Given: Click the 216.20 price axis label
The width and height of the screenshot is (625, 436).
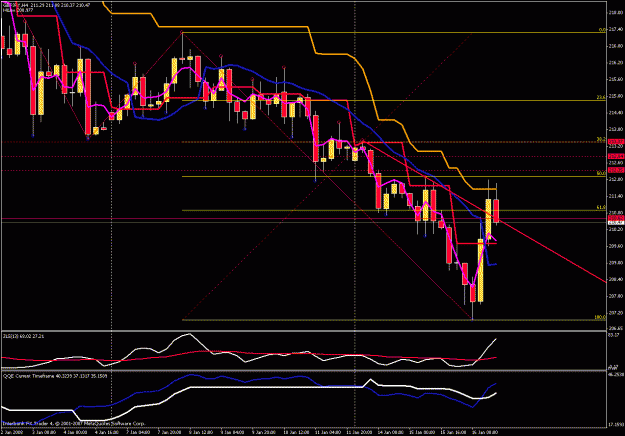Looking at the screenshot, I should [616, 63].
